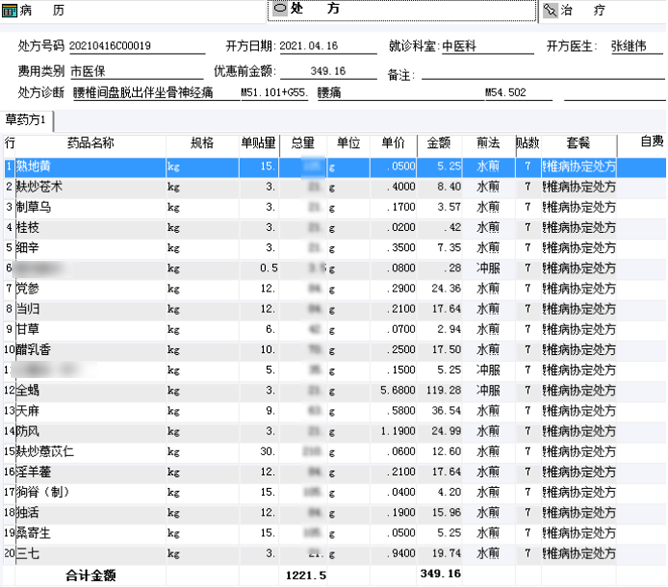668x587 pixels.
Task: Select the row 三七
Action: pyautogui.click(x=335, y=554)
